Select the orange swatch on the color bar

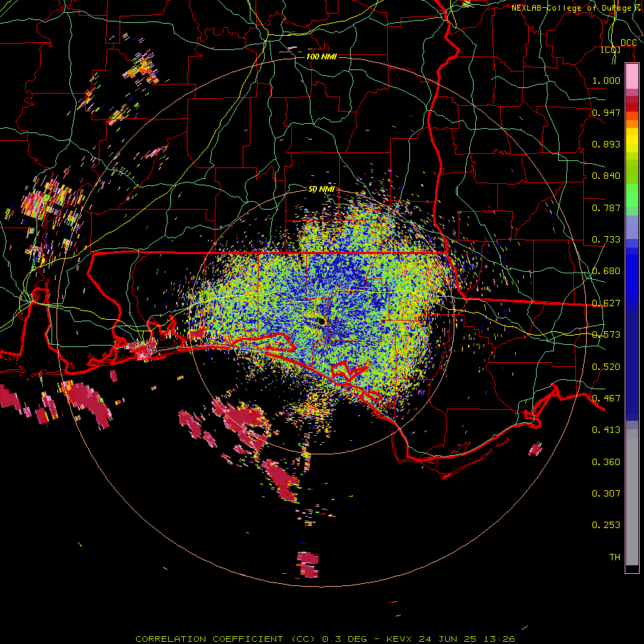point(632,124)
